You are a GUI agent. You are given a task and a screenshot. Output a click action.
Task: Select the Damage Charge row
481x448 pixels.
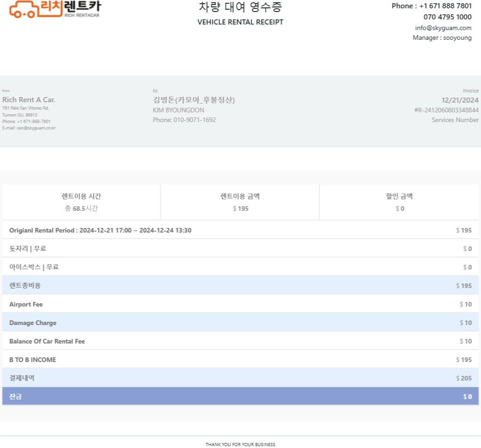tap(240, 323)
